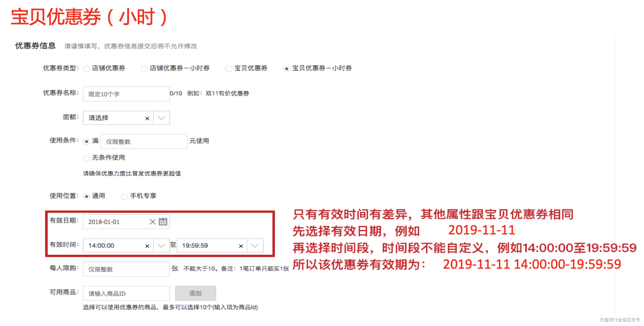Clear the 14:00:00 start time
The height and width of the screenshot is (326, 644).
point(147,246)
